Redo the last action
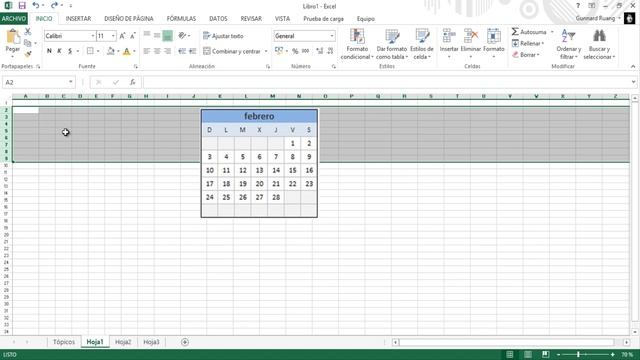This screenshot has width=640, height=360. [54, 6]
